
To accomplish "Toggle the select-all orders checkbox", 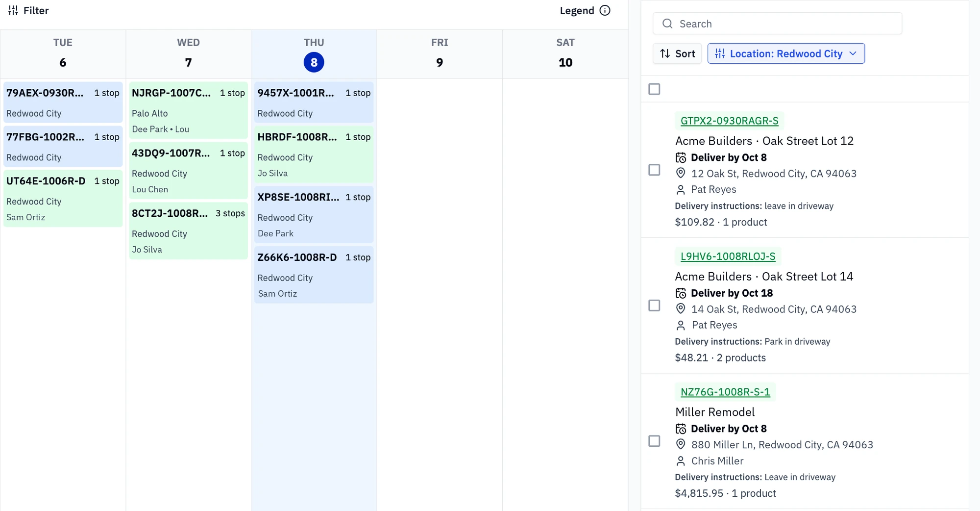I will coord(654,89).
